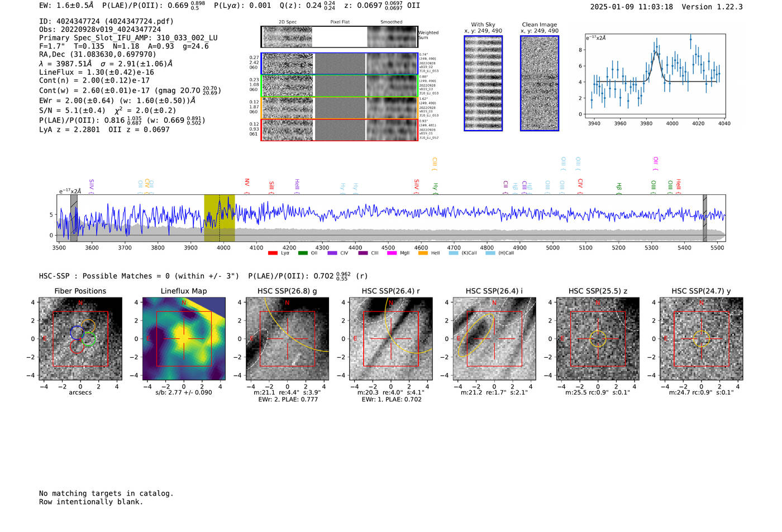Click the 'F=1.7" T=0.135' parameters line
Image resolution: width=782 pixels, height=532 pixels.
[124, 46]
